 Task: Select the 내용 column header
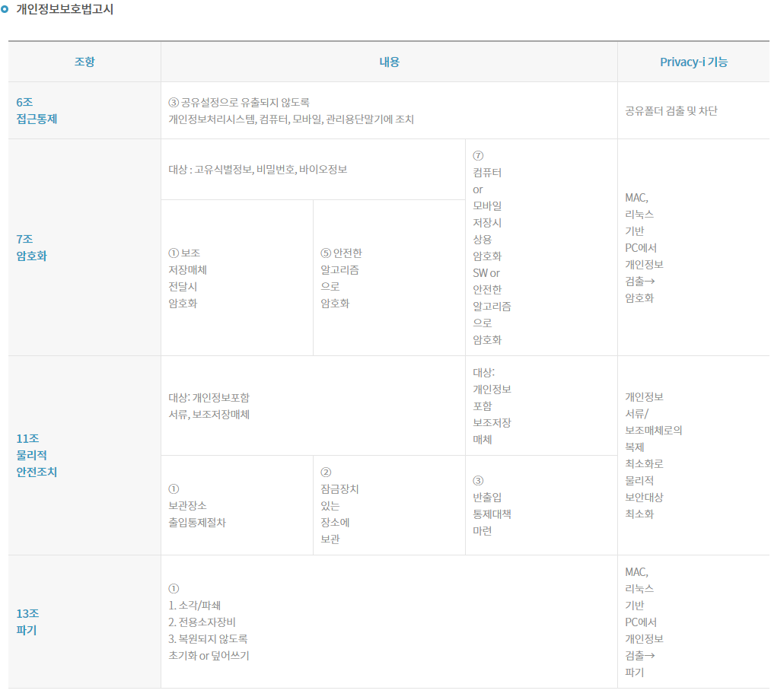[389, 62]
